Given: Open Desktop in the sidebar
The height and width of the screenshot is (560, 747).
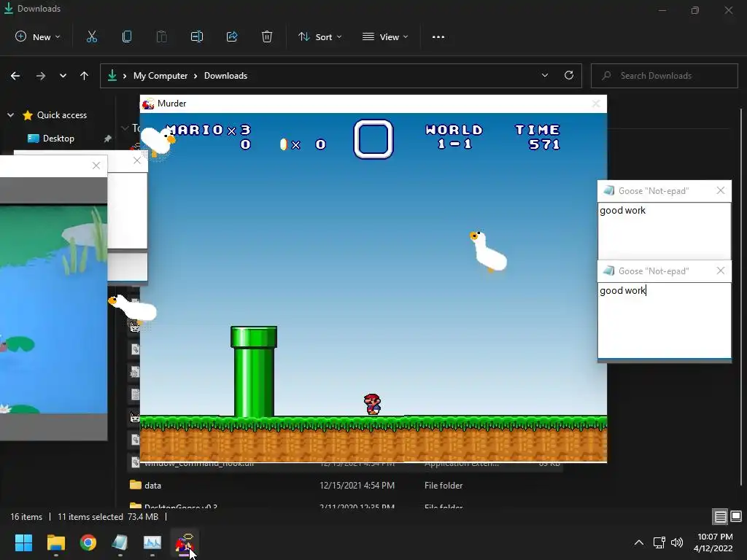Looking at the screenshot, I should (58, 139).
